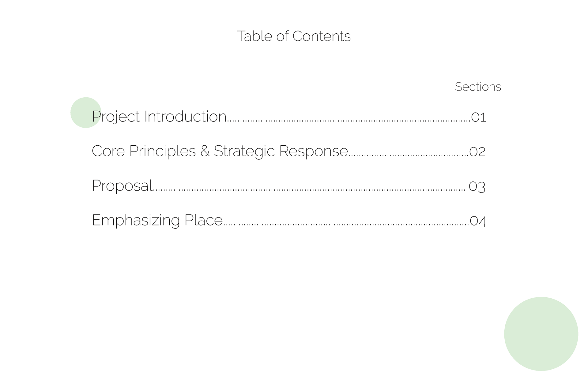
Task: Go to section number 04
Action: pyautogui.click(x=478, y=221)
